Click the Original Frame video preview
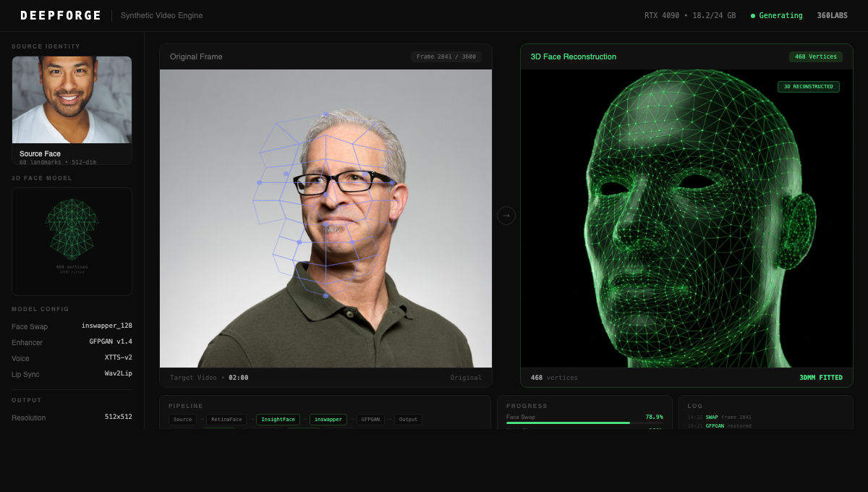Image resolution: width=868 pixels, height=492 pixels. point(325,219)
